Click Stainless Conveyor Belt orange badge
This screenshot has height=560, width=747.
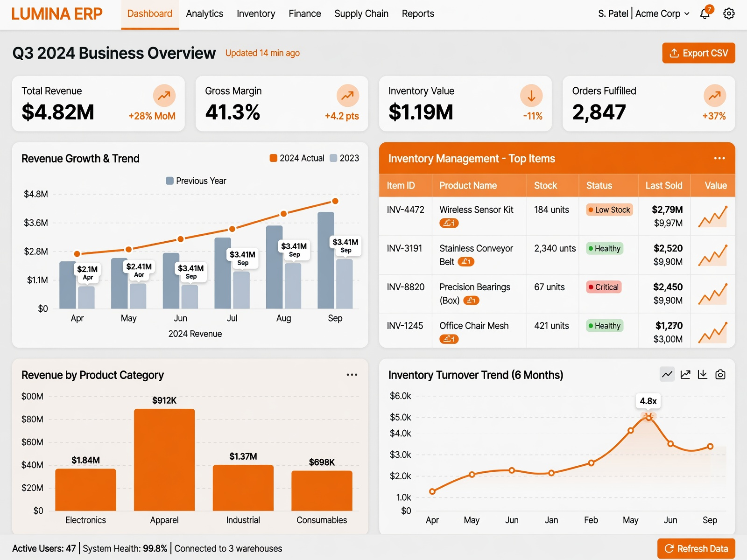pyautogui.click(x=466, y=262)
